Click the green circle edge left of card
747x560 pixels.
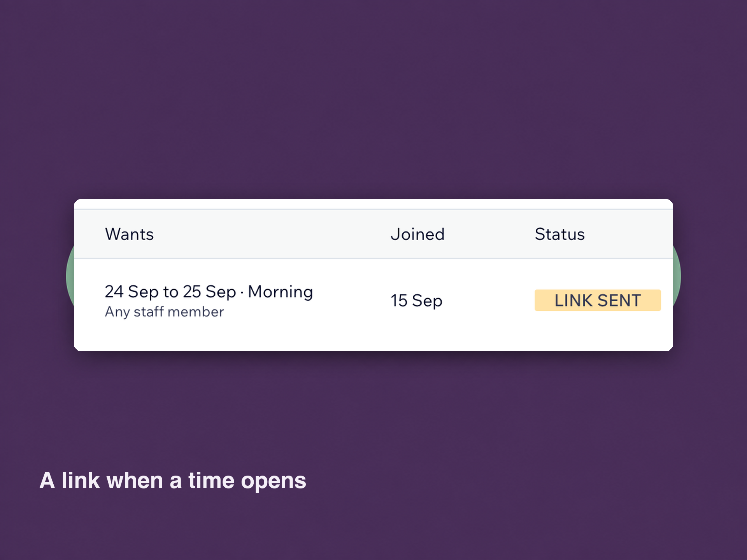[70, 276]
